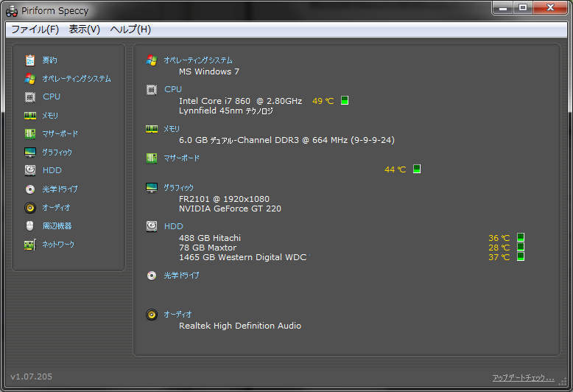Select マザーボード label in the sidebar
Image resolution: width=573 pixels, height=392 pixels.
tap(60, 134)
